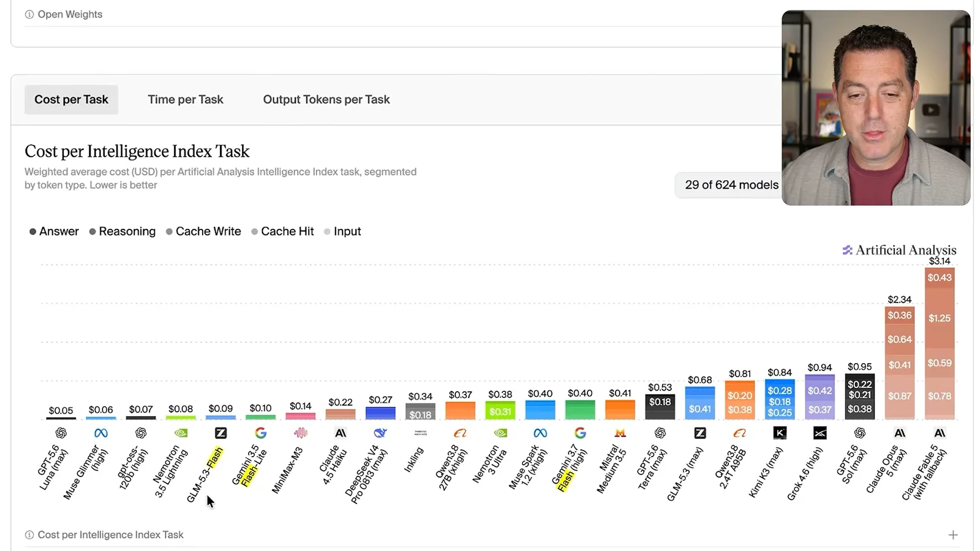
Task: Click the Inkling model icon
Action: click(x=420, y=433)
